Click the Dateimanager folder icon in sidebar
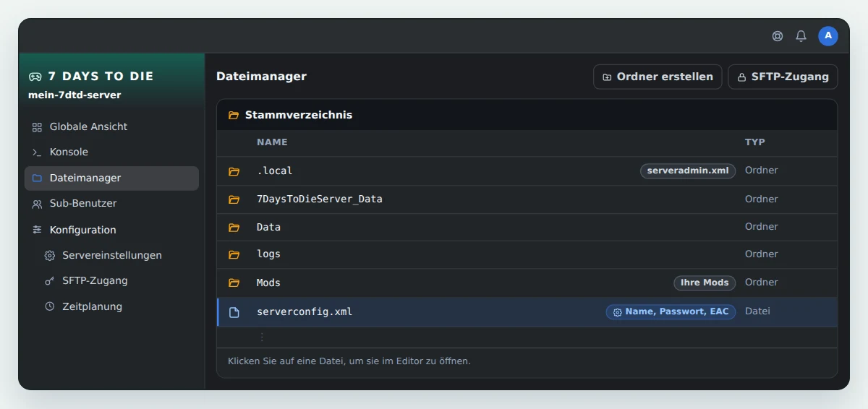 point(37,178)
